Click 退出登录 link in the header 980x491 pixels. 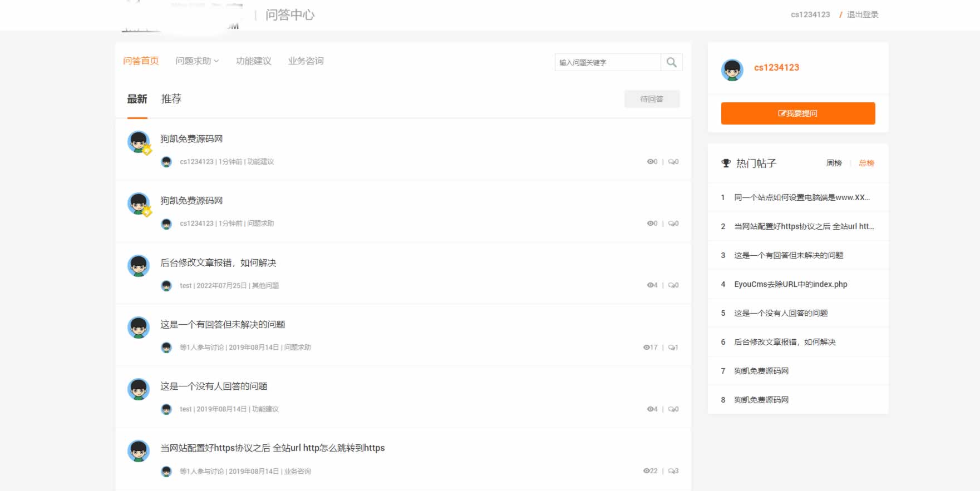(862, 14)
